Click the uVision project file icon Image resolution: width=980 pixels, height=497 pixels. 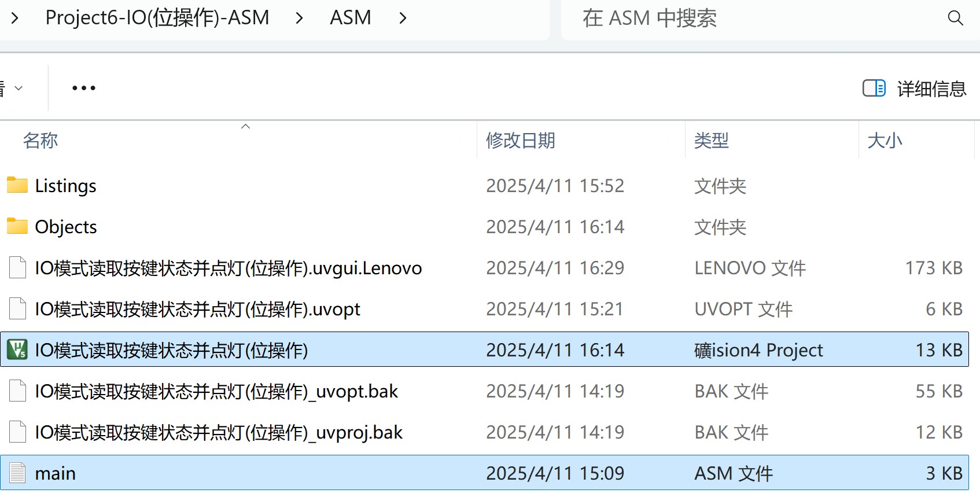[x=17, y=349]
